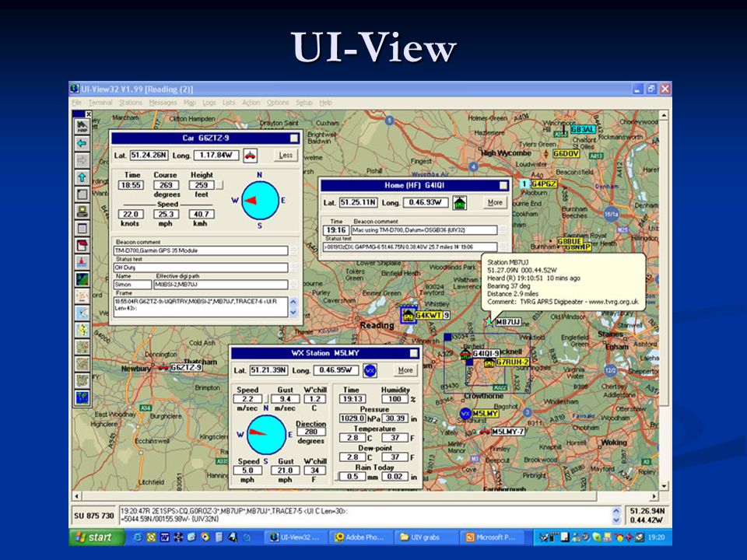Click the Lat. field showing 51.24.26N

[149, 156]
